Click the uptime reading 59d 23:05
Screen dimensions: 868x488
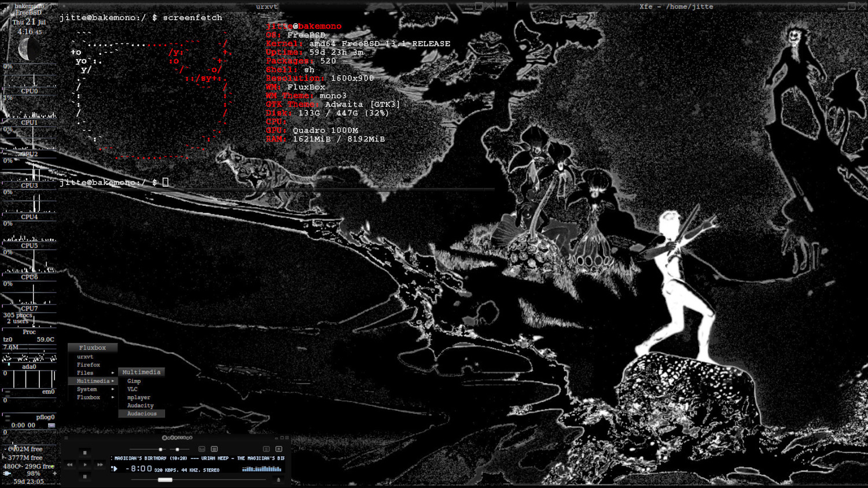(29, 481)
